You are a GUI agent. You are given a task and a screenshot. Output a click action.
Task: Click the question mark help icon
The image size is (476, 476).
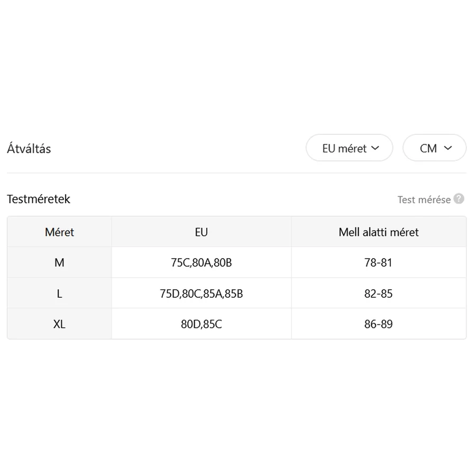(x=459, y=199)
